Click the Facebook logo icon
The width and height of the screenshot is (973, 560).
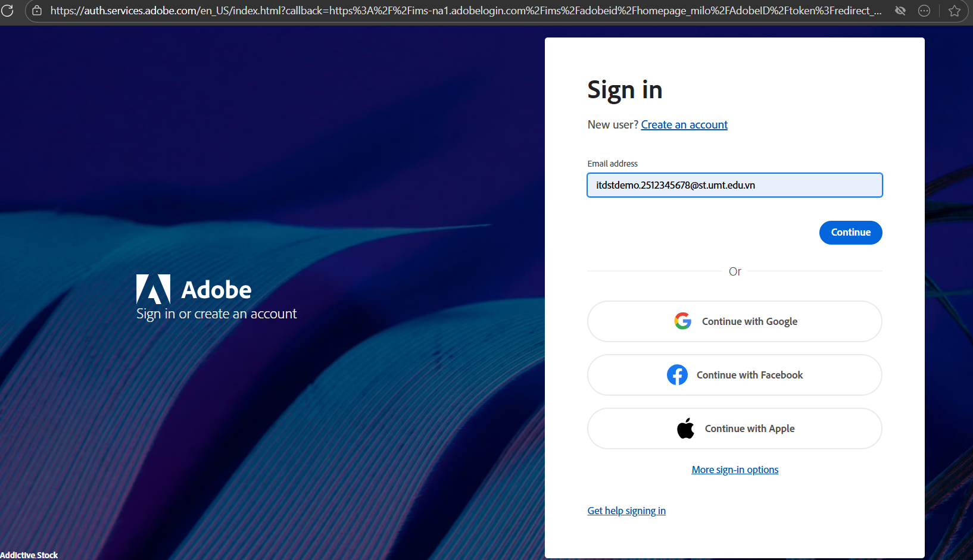coord(677,375)
